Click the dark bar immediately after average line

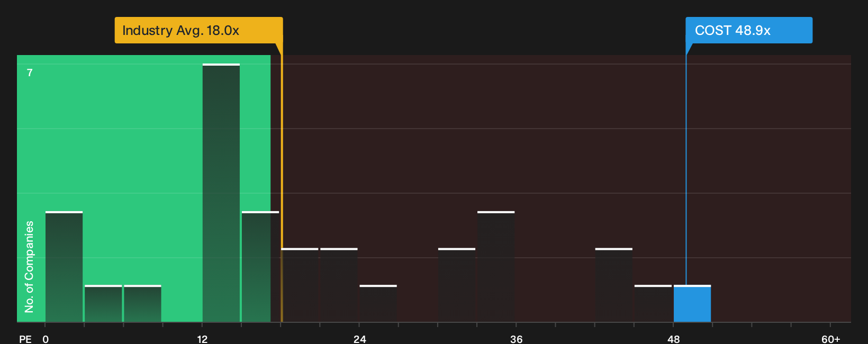pyautogui.click(x=300, y=285)
